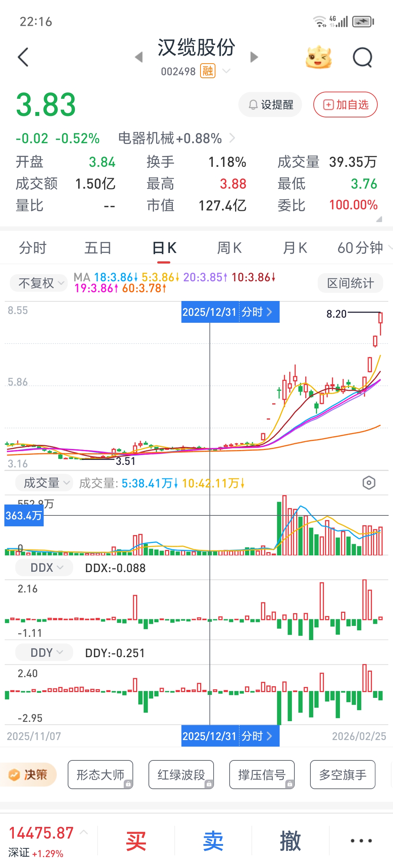Tap the 8.20 high price marker
The image size is (393, 868).
[x=336, y=314]
